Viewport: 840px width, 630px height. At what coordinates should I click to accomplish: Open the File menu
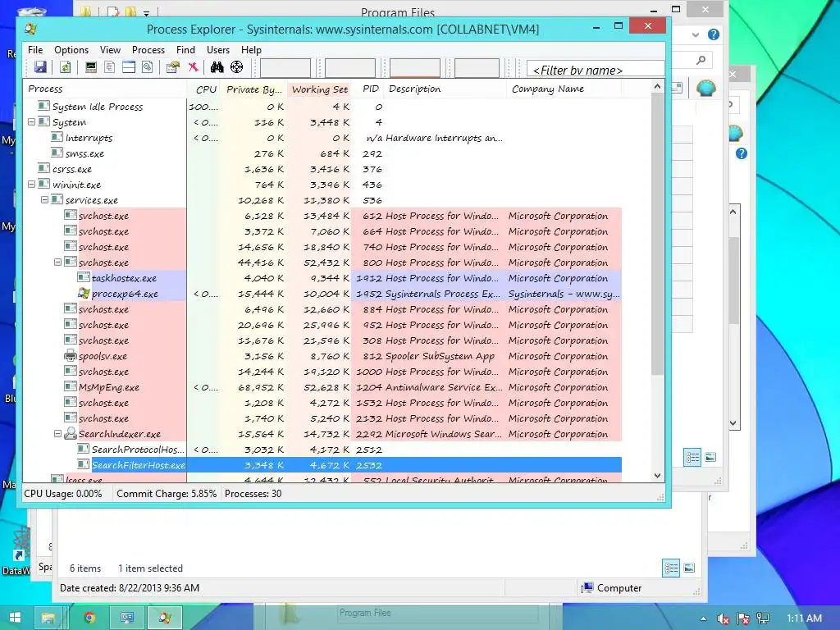[35, 50]
